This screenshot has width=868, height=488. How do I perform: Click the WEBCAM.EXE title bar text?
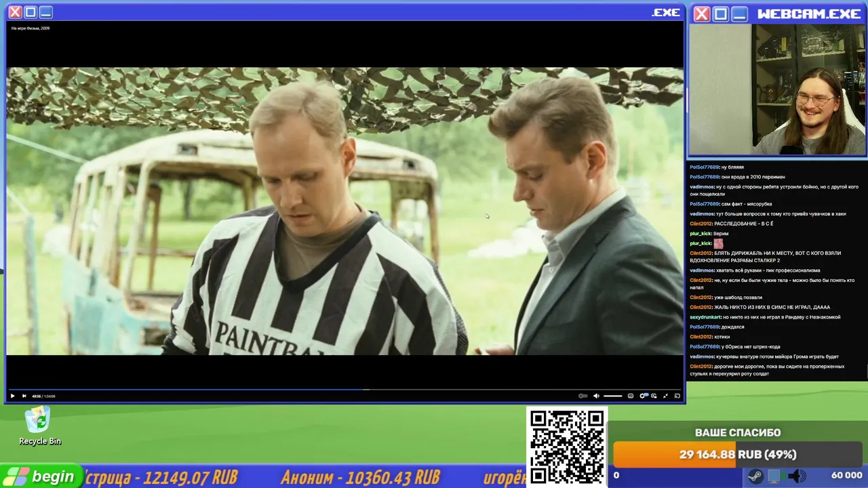808,14
